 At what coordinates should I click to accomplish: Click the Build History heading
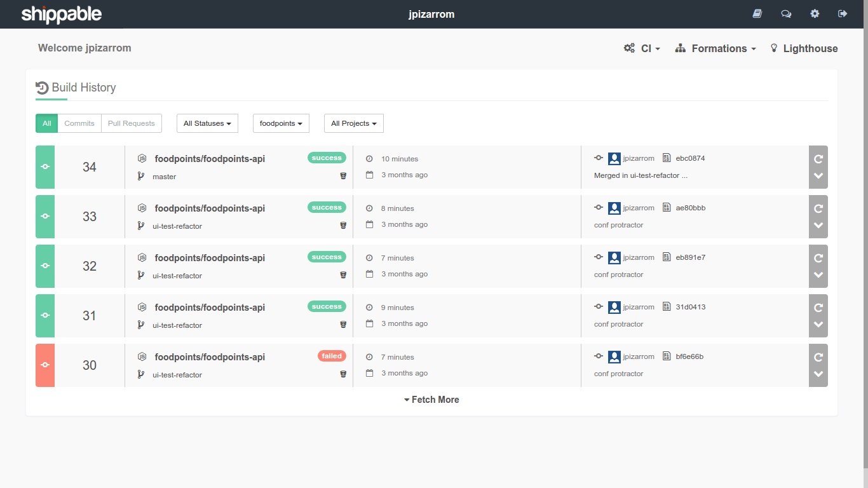tap(84, 88)
